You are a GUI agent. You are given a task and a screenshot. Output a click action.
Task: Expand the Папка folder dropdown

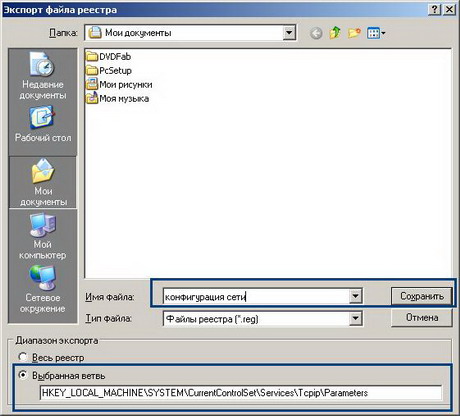pos(289,33)
